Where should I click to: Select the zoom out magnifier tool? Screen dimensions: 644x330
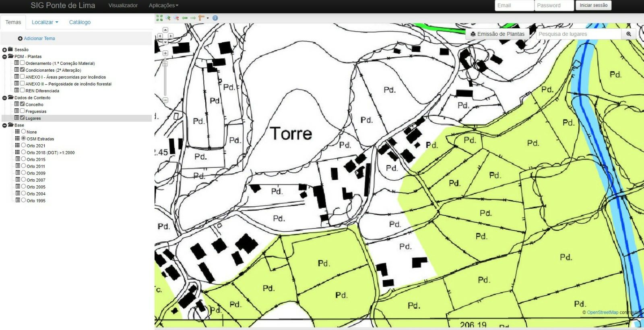(x=176, y=18)
